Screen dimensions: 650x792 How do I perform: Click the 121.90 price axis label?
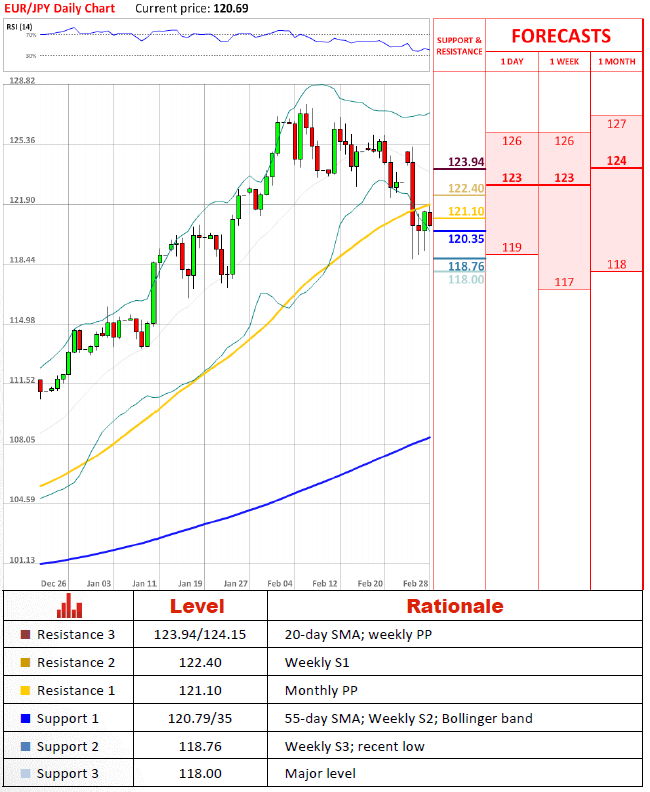click(22, 200)
